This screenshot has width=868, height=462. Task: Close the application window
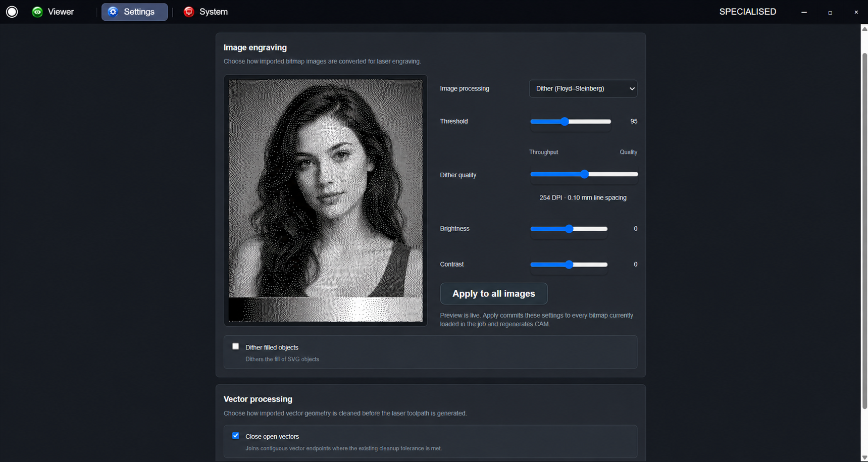856,12
